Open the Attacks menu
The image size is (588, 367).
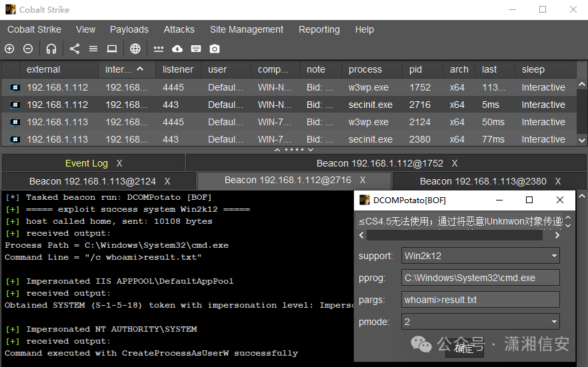179,29
